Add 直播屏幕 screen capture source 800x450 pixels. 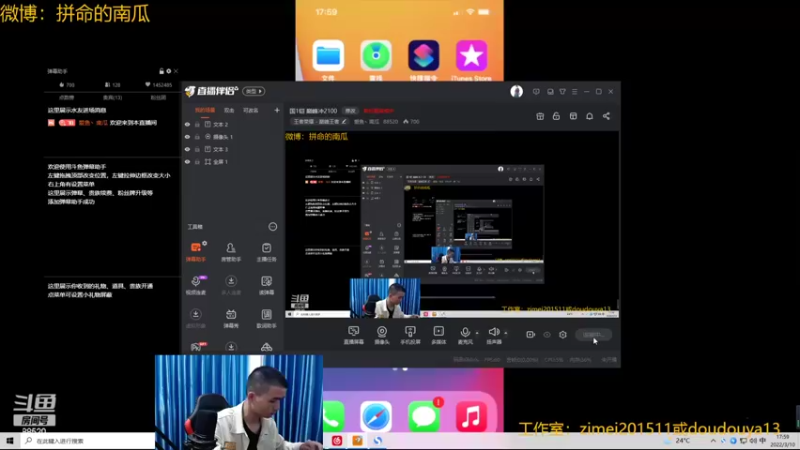[354, 335]
